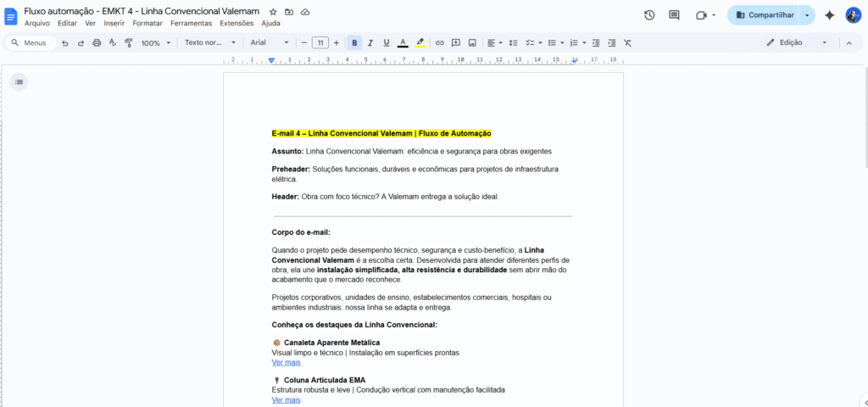This screenshot has width=868, height=407.
Task: Click the insert link icon
Action: coord(440,42)
